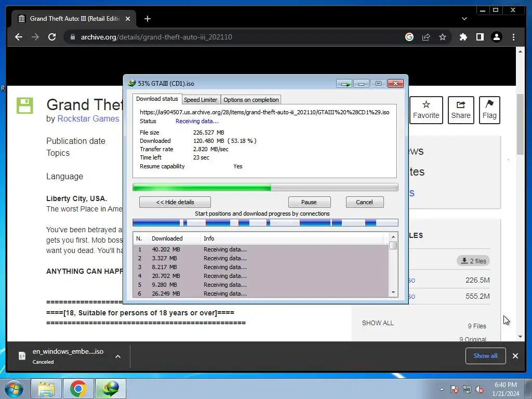Open the Chrome extensions puzzle icon
532x399 pixels.
point(463,37)
